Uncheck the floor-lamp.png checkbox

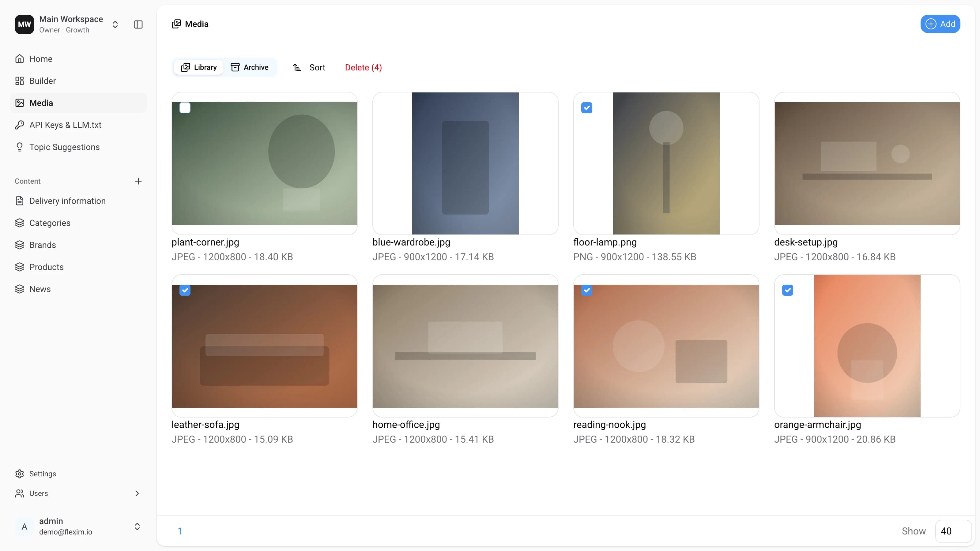coord(587,108)
